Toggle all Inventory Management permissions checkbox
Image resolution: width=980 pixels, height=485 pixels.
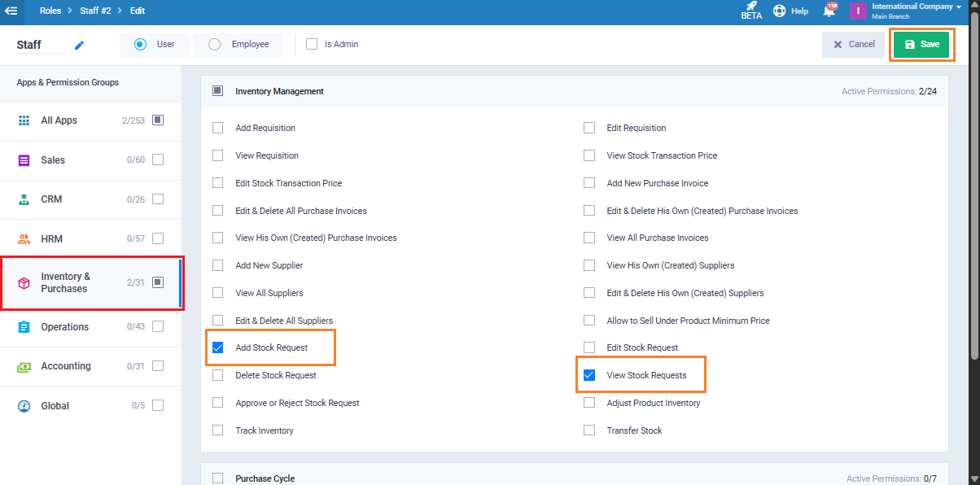tap(218, 91)
